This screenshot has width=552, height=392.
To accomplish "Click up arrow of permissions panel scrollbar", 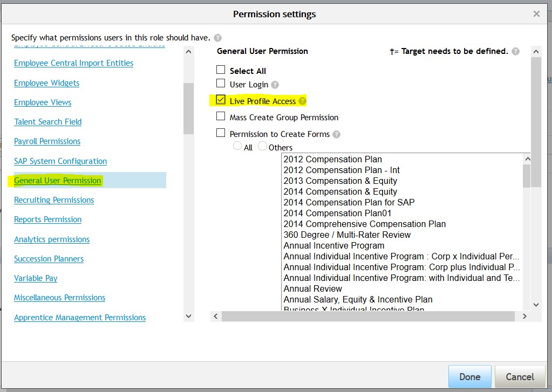I will point(536,52).
